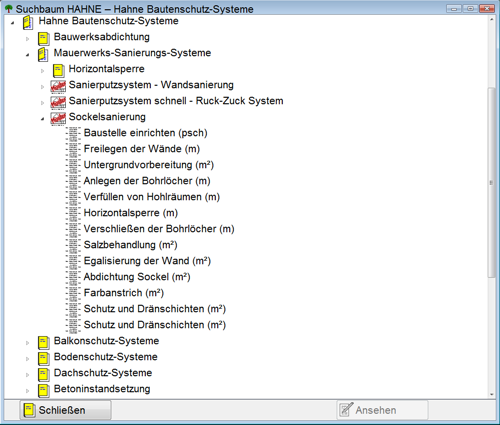The image size is (500, 425).
Task: Expand the Bodenschutz-Systeme node
Action: click(x=28, y=359)
